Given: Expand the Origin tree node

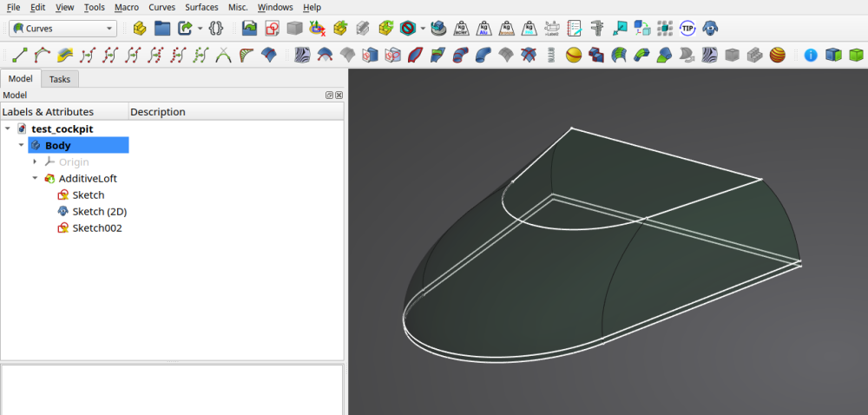Looking at the screenshot, I should pyautogui.click(x=35, y=162).
